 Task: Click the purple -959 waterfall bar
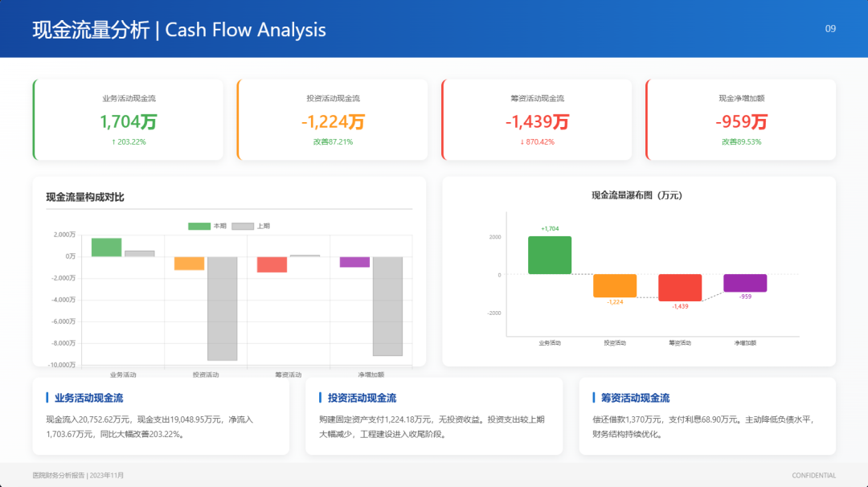(x=745, y=283)
